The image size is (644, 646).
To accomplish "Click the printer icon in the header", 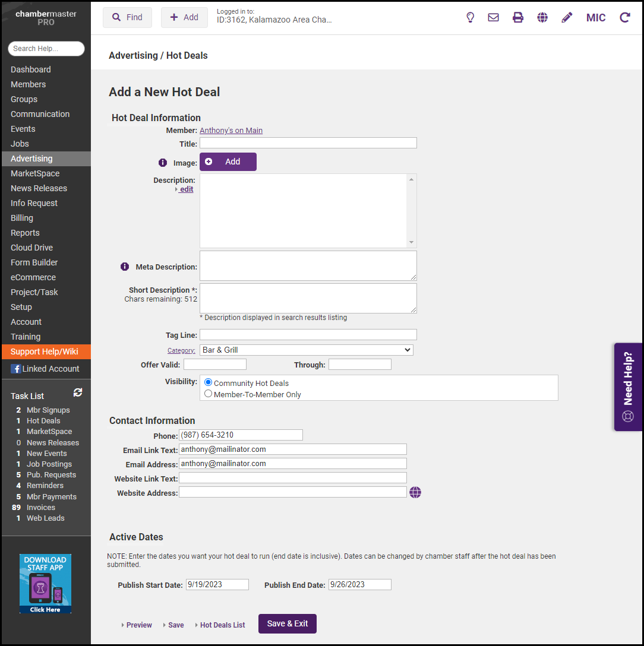I will (518, 17).
